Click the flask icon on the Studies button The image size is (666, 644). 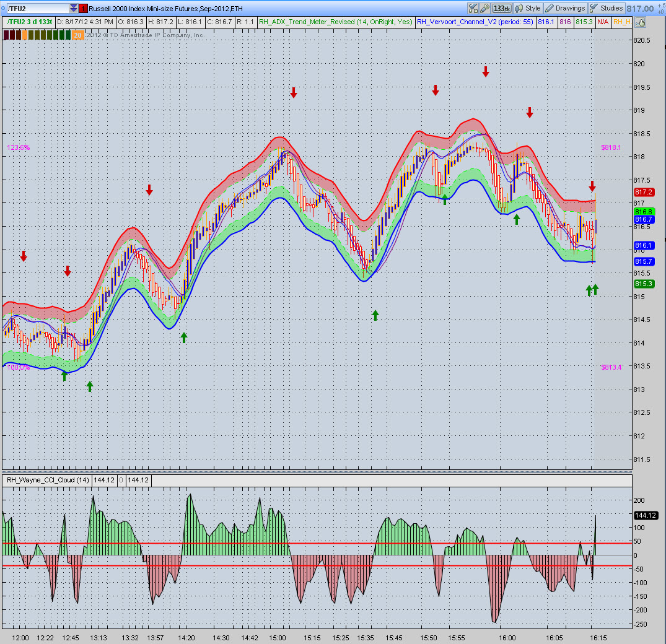tap(594, 9)
